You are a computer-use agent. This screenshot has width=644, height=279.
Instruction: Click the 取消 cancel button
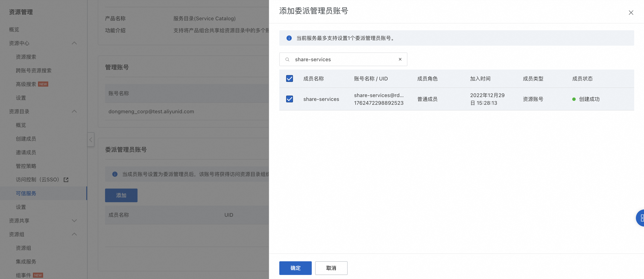click(331, 268)
